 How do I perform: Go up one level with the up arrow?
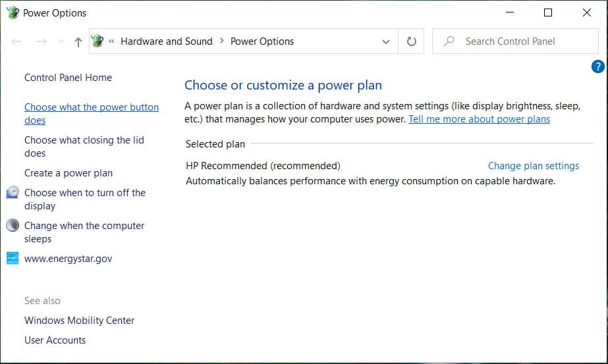click(x=78, y=42)
